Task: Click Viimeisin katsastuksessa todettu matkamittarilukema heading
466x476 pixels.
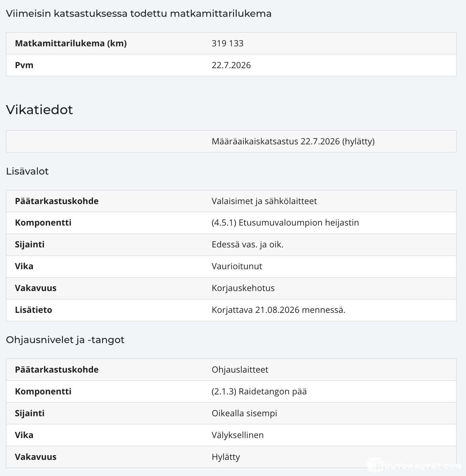Action: (x=139, y=13)
